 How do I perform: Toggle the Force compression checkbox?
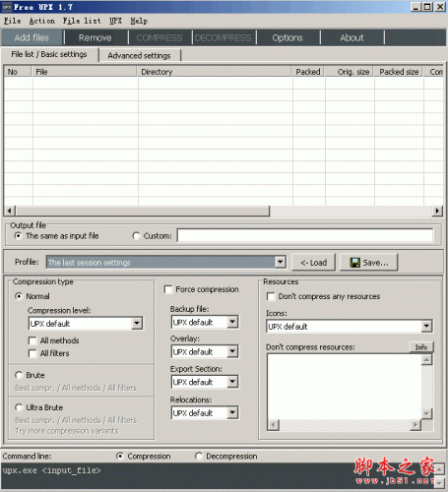tap(168, 289)
